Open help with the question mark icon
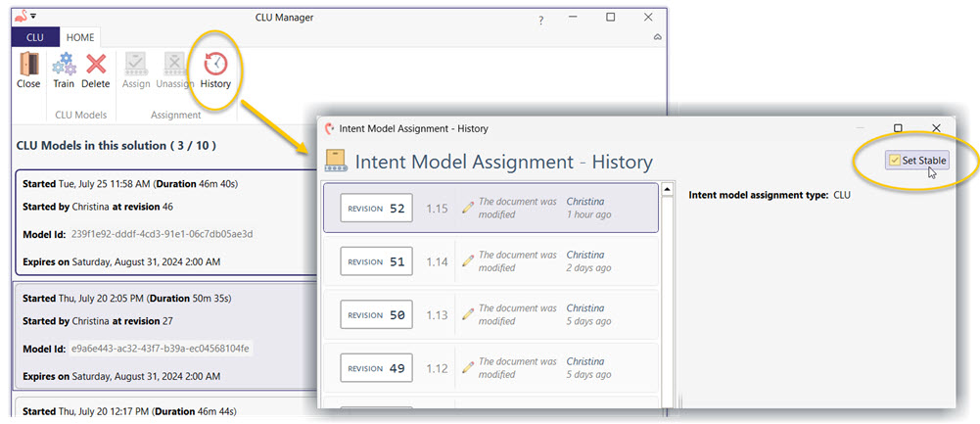The height and width of the screenshot is (424, 980). click(541, 21)
